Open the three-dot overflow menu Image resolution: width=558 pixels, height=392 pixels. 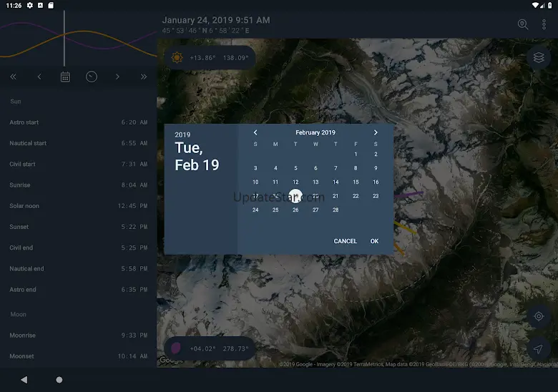click(x=544, y=24)
